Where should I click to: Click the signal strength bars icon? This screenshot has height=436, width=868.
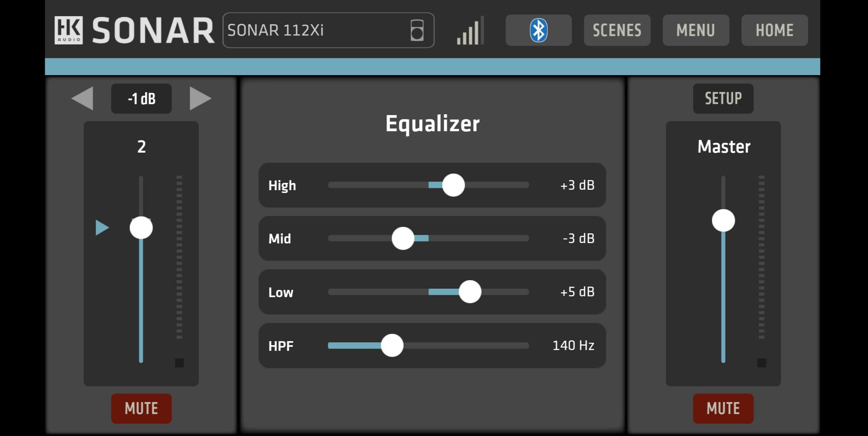coord(470,31)
